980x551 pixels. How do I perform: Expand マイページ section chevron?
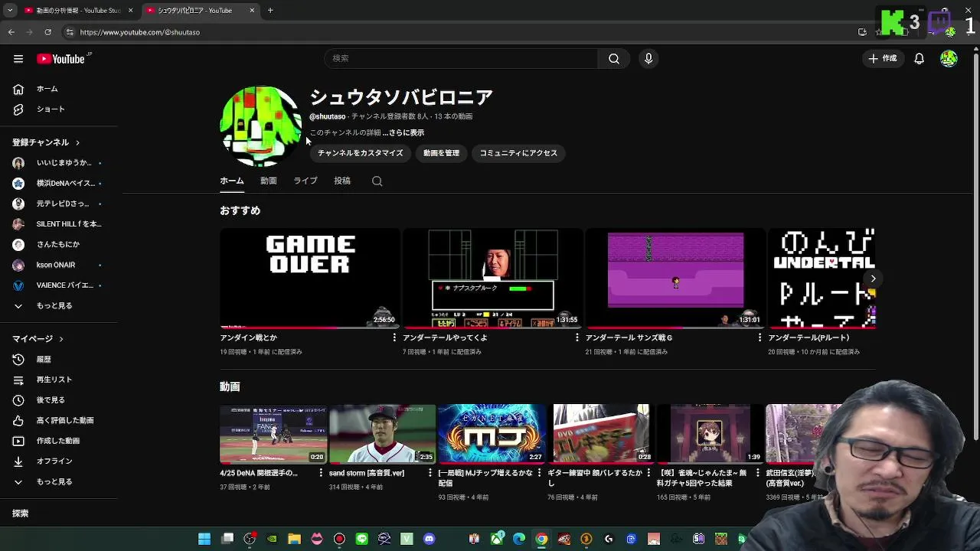tap(61, 339)
